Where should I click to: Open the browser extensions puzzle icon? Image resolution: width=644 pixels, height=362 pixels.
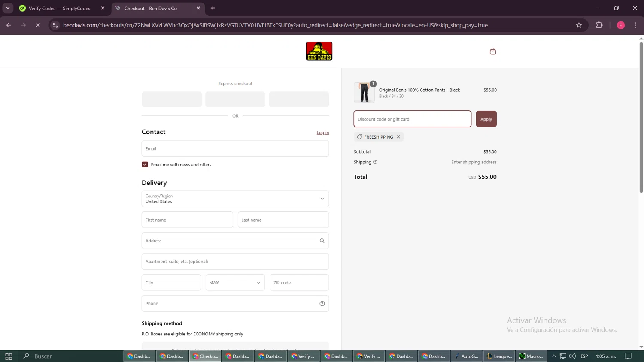(x=599, y=25)
